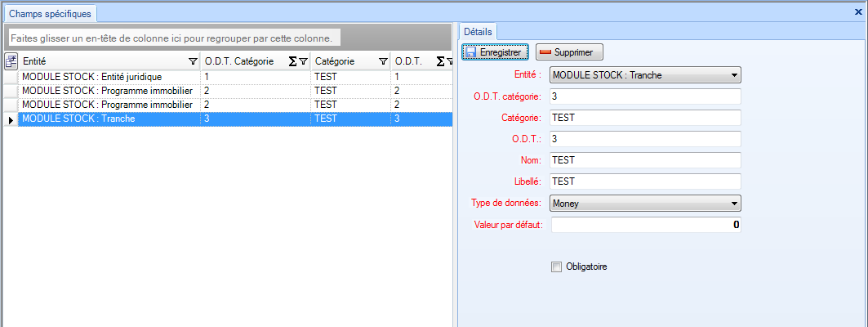The width and height of the screenshot is (868, 327).
Task: Click the filter icon on Entité column
Action: coord(193,61)
